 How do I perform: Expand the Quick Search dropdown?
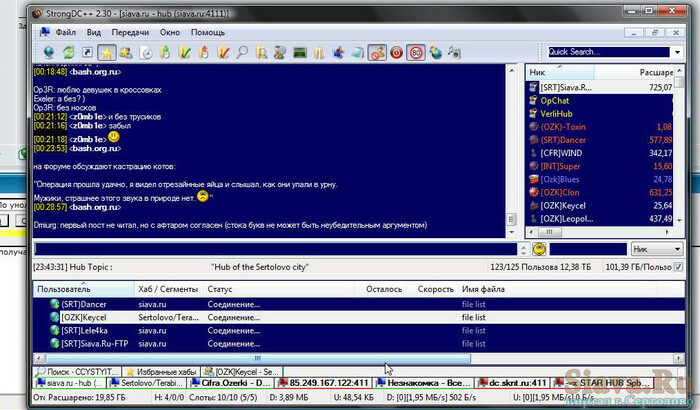(x=677, y=52)
